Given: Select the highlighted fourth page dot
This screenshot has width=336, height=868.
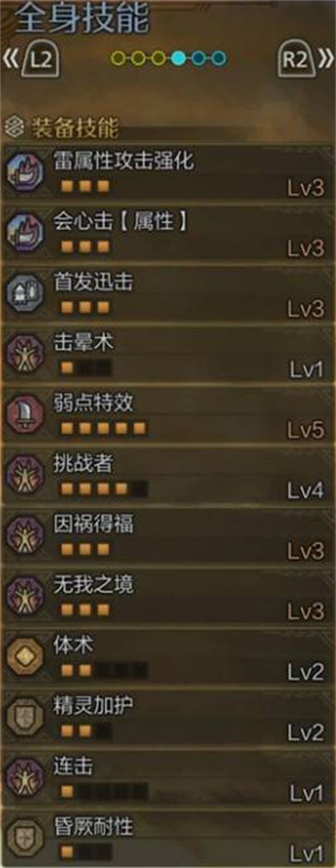Looking at the screenshot, I should [x=179, y=58].
